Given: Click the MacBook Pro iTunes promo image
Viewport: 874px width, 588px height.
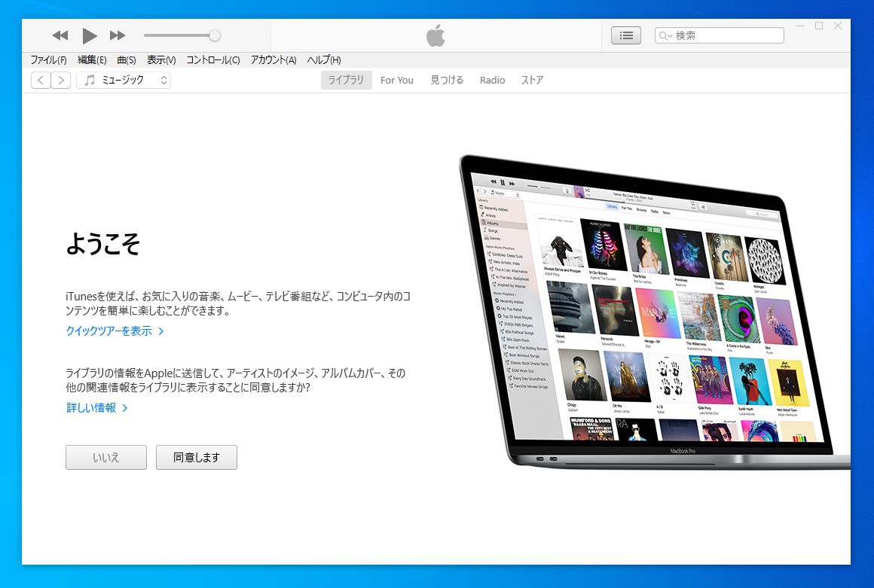Looking at the screenshot, I should [655, 312].
